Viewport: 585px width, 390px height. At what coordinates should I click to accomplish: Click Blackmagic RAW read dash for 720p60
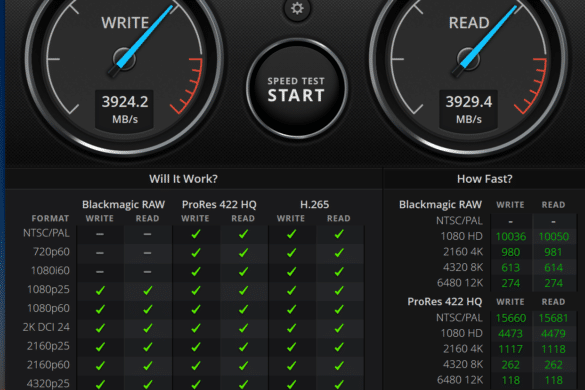(147, 253)
